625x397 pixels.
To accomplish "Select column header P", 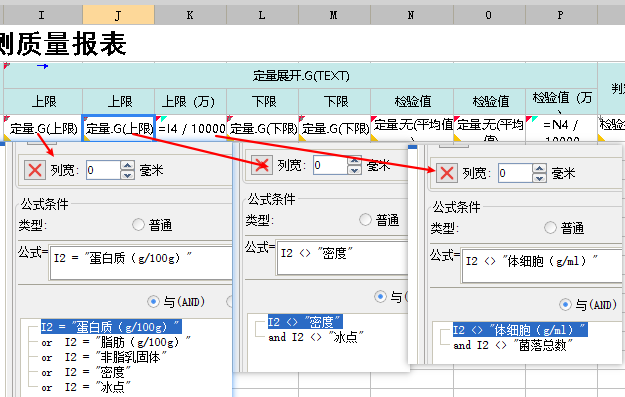I will click(561, 15).
